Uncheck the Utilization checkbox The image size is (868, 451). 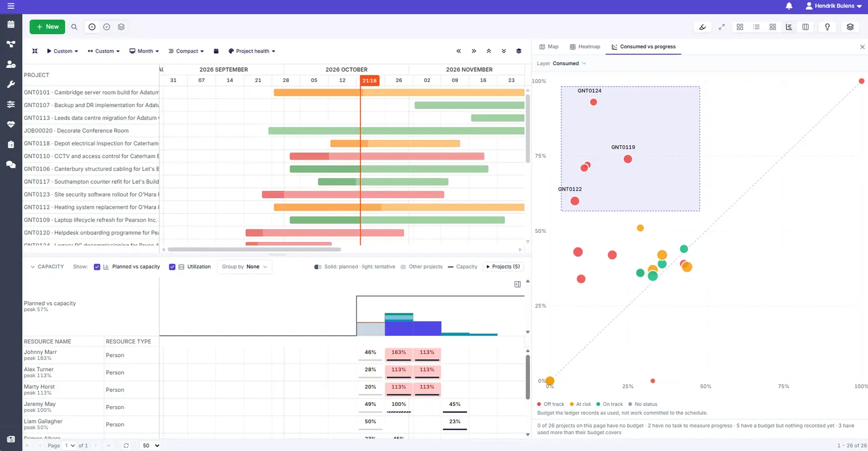point(172,267)
